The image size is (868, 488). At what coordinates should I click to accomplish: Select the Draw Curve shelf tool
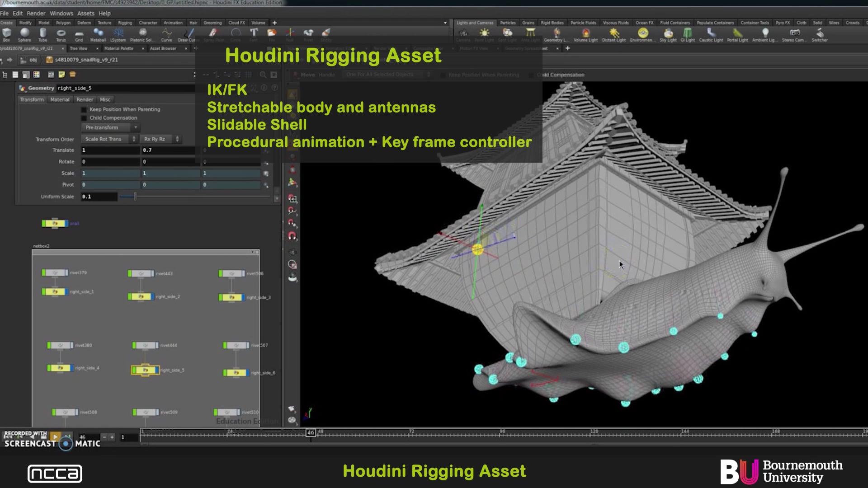pos(187,35)
